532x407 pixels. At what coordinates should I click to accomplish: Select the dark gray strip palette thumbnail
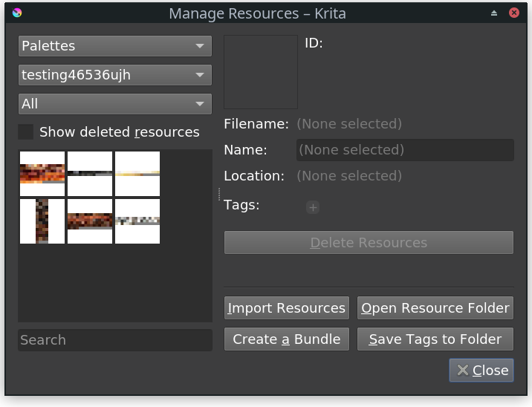click(90, 174)
